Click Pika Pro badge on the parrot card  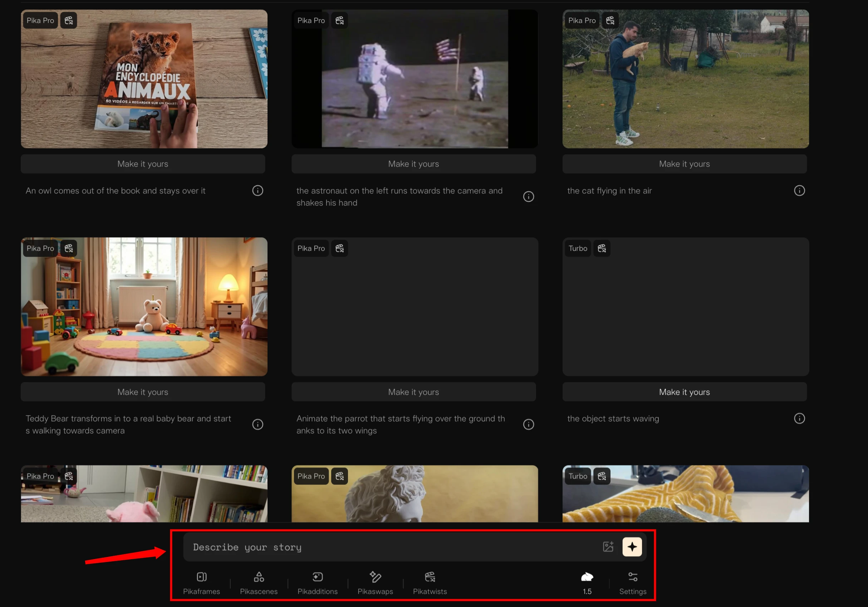(x=311, y=248)
